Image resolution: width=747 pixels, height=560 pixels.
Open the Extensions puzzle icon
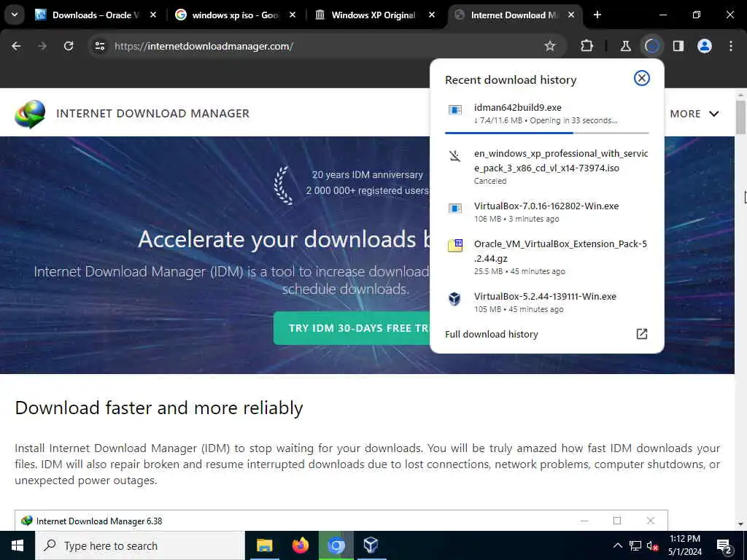click(x=587, y=46)
